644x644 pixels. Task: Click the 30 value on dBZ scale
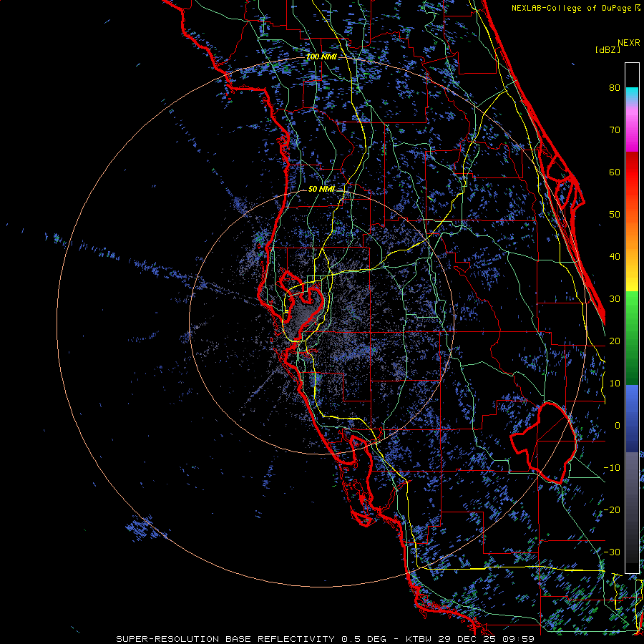615,298
